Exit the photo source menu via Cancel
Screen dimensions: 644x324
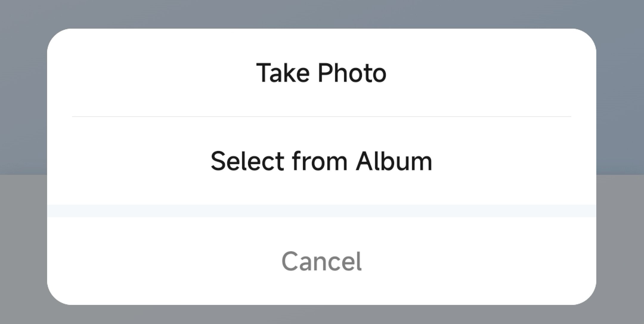321,261
